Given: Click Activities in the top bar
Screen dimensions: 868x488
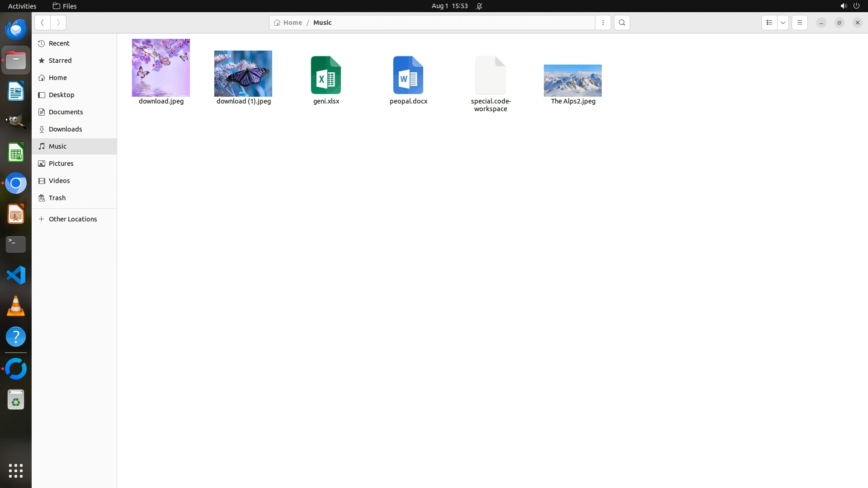Looking at the screenshot, I should point(22,6).
